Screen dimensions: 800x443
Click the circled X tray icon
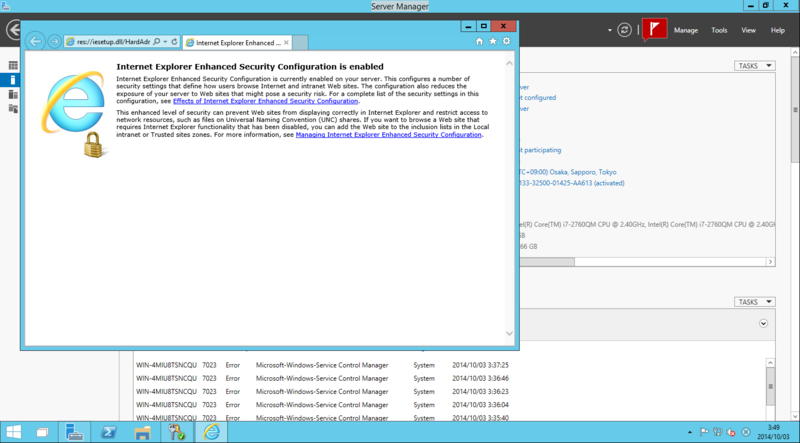pyautogui.click(x=745, y=432)
